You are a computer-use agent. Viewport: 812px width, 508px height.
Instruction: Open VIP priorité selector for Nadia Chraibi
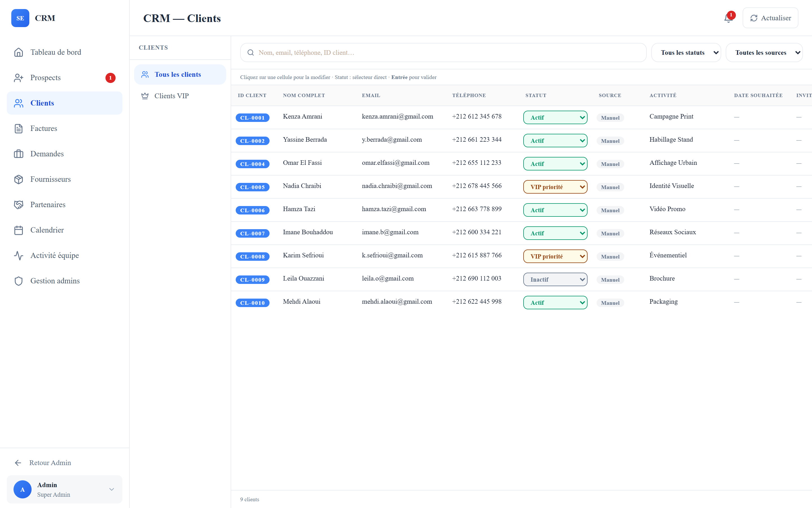(555, 187)
